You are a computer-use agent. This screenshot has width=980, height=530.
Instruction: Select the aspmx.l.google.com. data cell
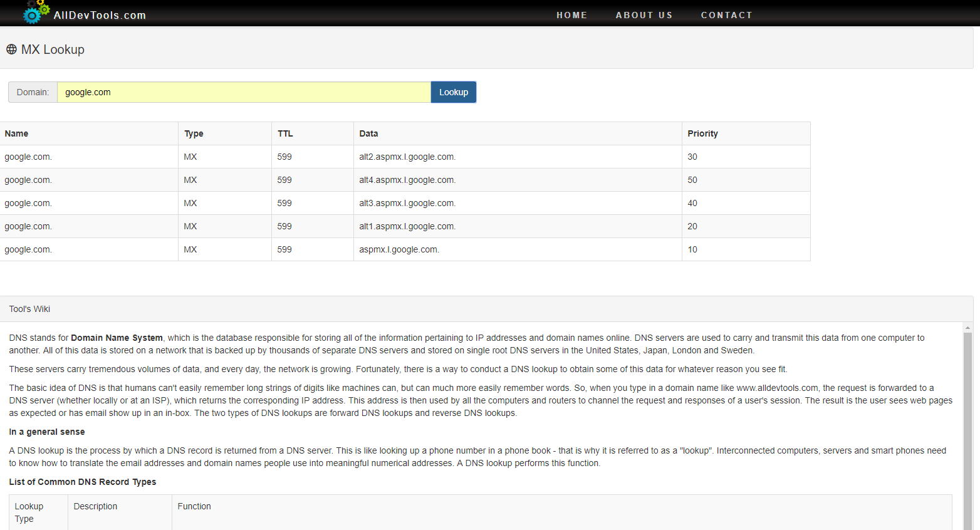click(518, 249)
